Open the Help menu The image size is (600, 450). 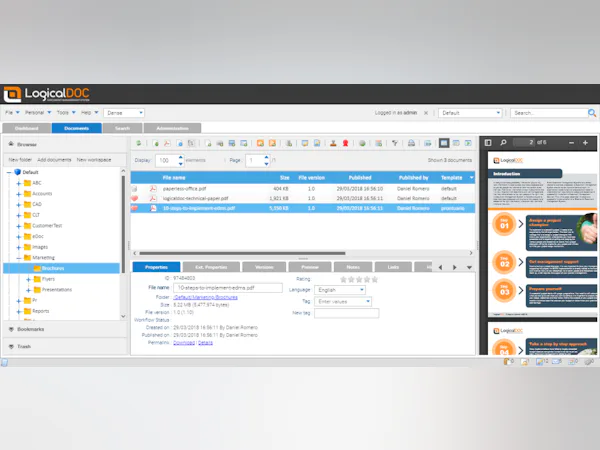90,112
